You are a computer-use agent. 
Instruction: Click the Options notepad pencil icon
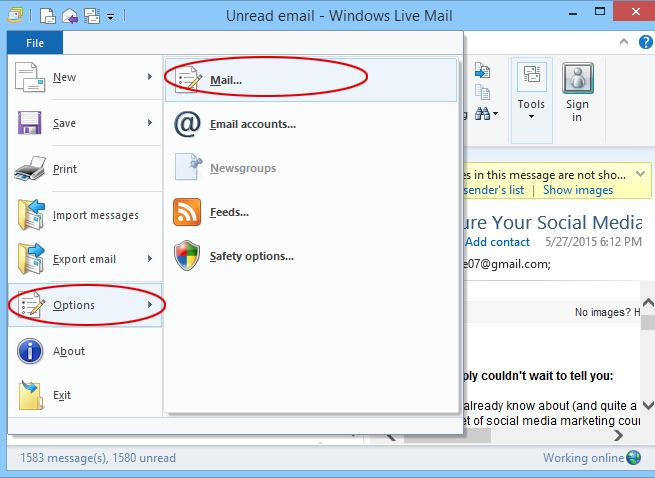coord(31,305)
